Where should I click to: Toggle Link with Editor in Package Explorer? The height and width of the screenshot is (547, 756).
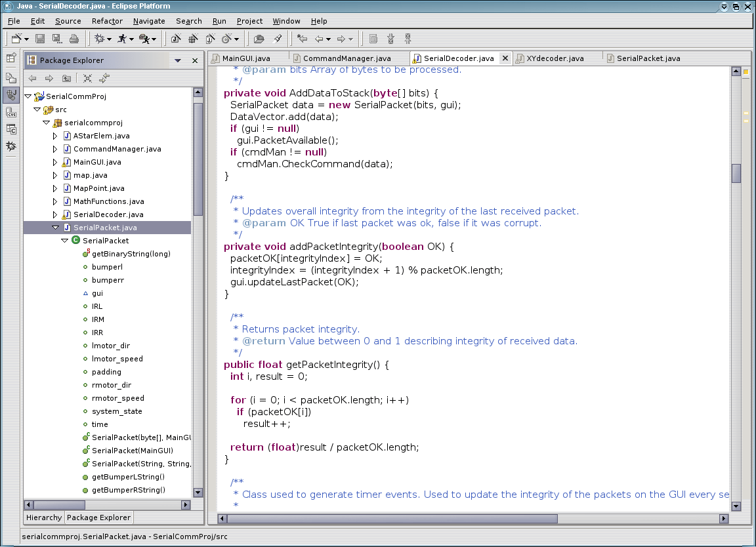pos(104,77)
